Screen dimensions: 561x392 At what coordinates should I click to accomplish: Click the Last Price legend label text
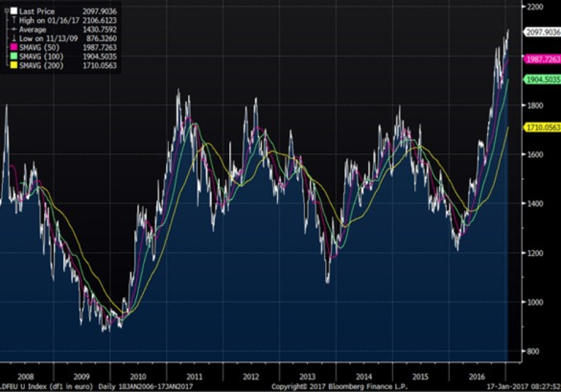pos(37,11)
